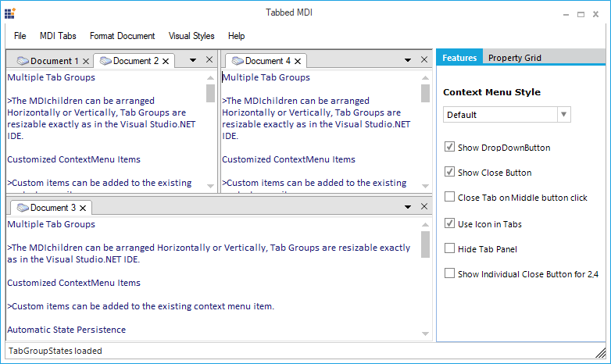Click the 'Context Menu Style' heading
Screen dimensions: 611x364
click(491, 92)
